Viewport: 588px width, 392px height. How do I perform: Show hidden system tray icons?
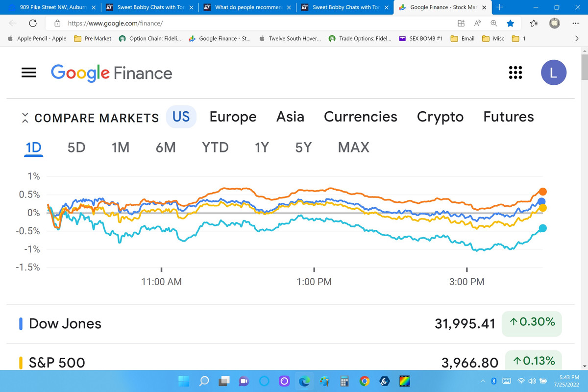tap(482, 381)
